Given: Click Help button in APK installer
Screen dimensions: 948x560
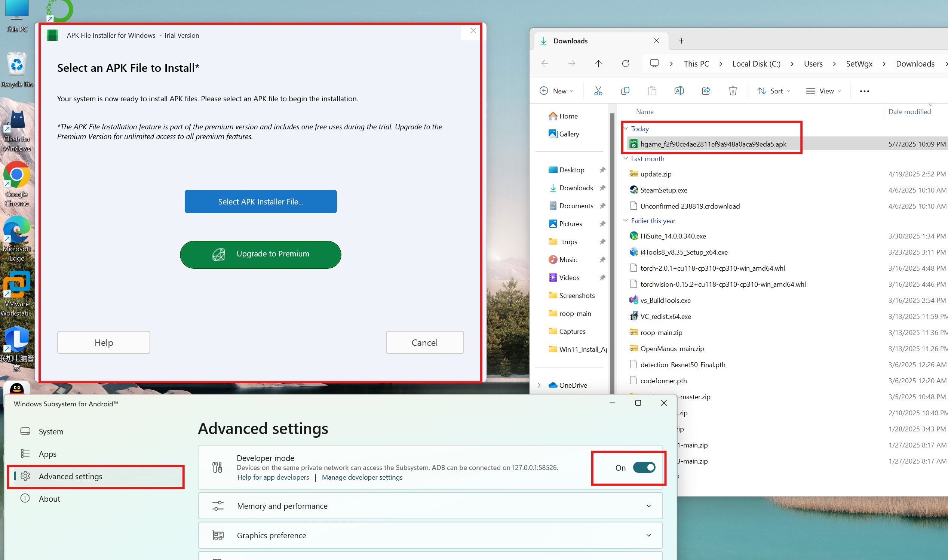Looking at the screenshot, I should [104, 342].
